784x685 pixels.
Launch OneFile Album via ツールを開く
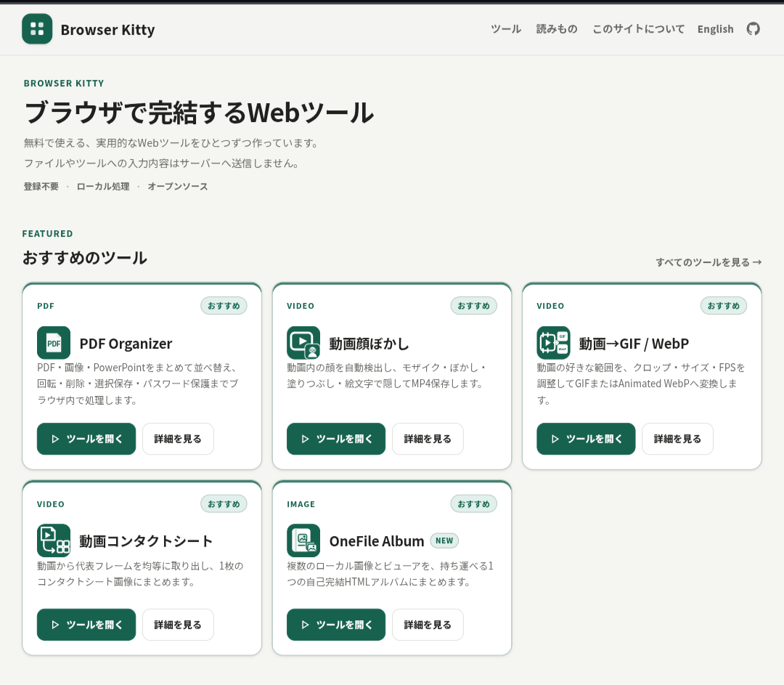(x=336, y=625)
